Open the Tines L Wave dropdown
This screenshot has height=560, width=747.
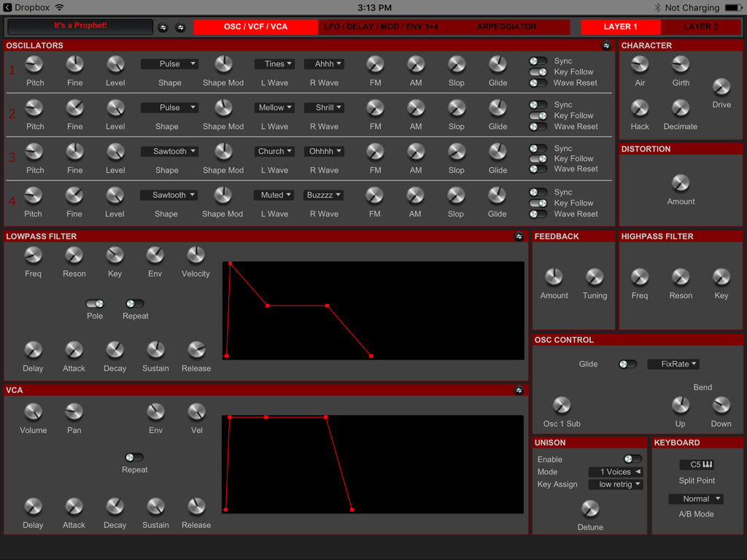274,63
